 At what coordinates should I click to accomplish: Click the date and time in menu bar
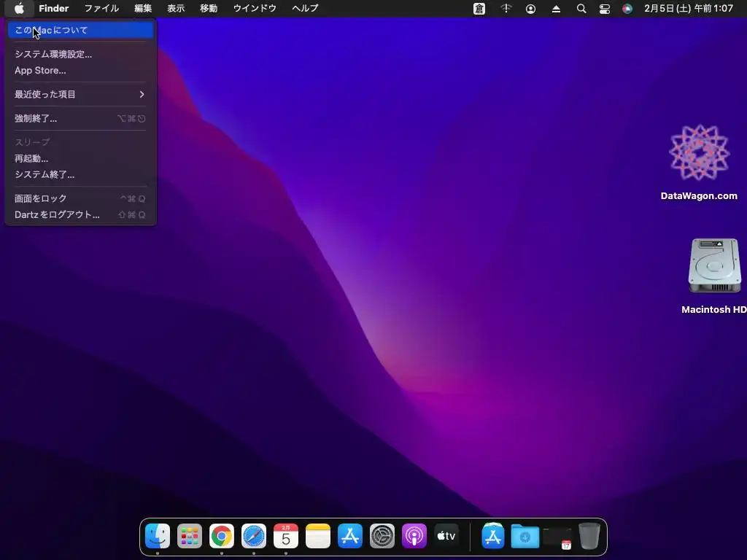[689, 8]
